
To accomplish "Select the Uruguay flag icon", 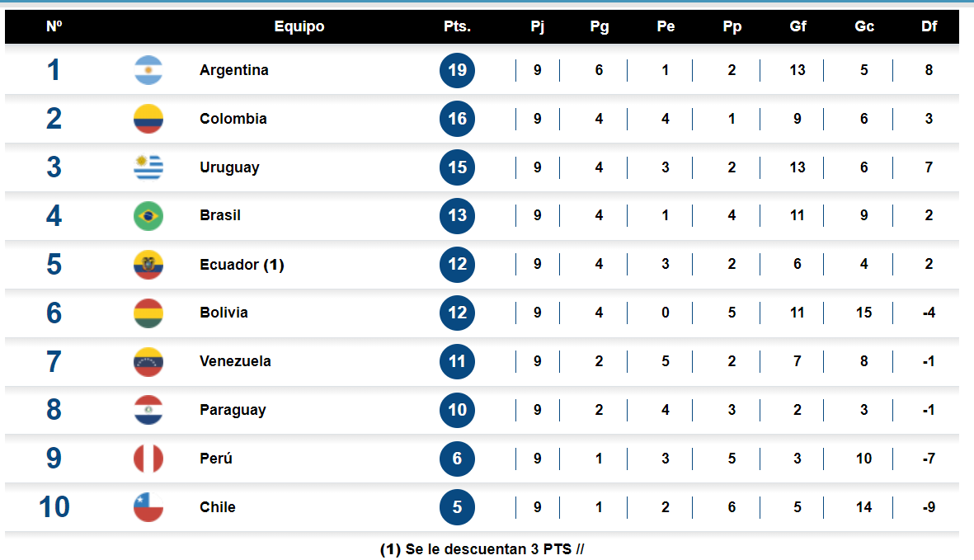I will [x=148, y=167].
